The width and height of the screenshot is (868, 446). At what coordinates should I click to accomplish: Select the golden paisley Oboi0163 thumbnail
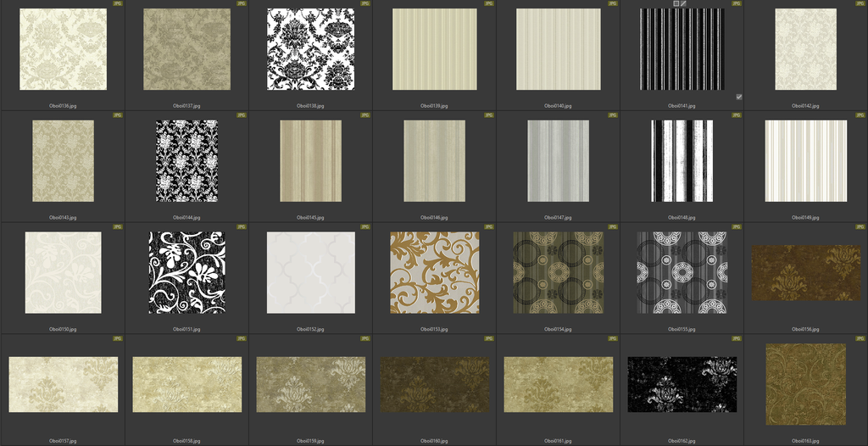(805, 384)
